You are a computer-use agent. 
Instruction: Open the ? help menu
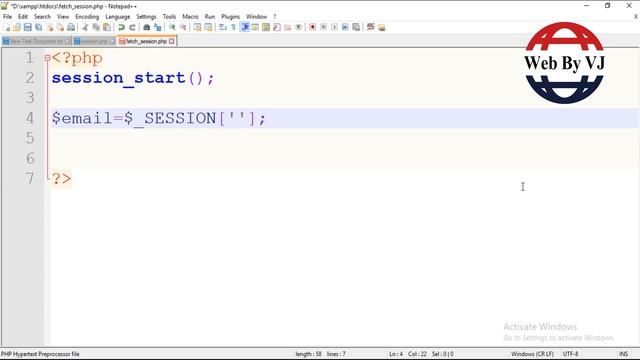(x=275, y=17)
